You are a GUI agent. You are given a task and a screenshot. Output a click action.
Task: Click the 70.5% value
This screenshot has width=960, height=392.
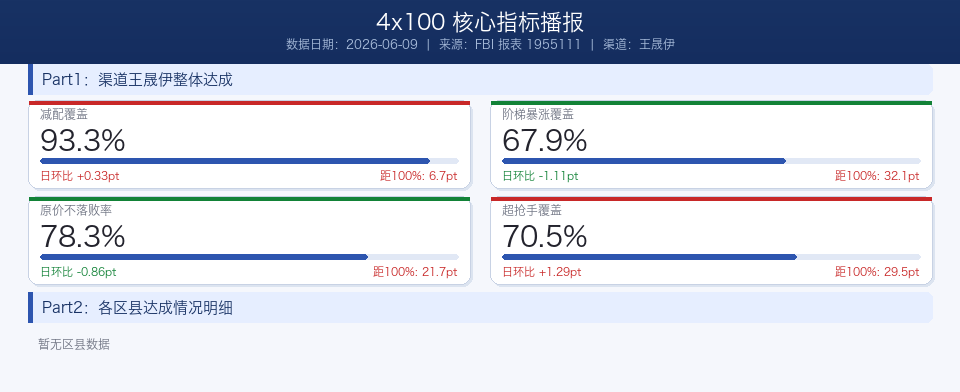point(544,237)
